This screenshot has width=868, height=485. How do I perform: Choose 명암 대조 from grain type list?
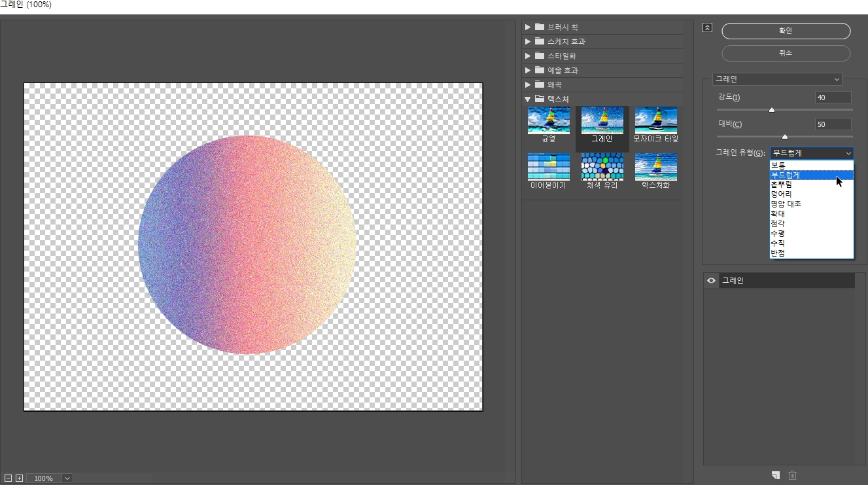(812, 204)
